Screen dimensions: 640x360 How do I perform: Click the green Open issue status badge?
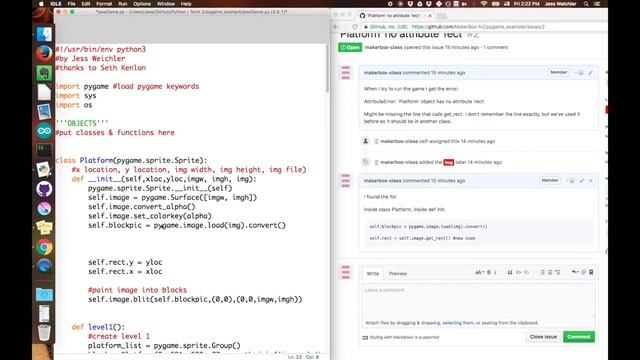[350, 47]
